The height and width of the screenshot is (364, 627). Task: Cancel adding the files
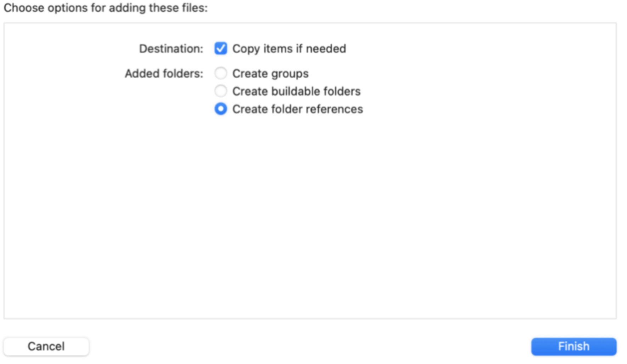(x=46, y=346)
